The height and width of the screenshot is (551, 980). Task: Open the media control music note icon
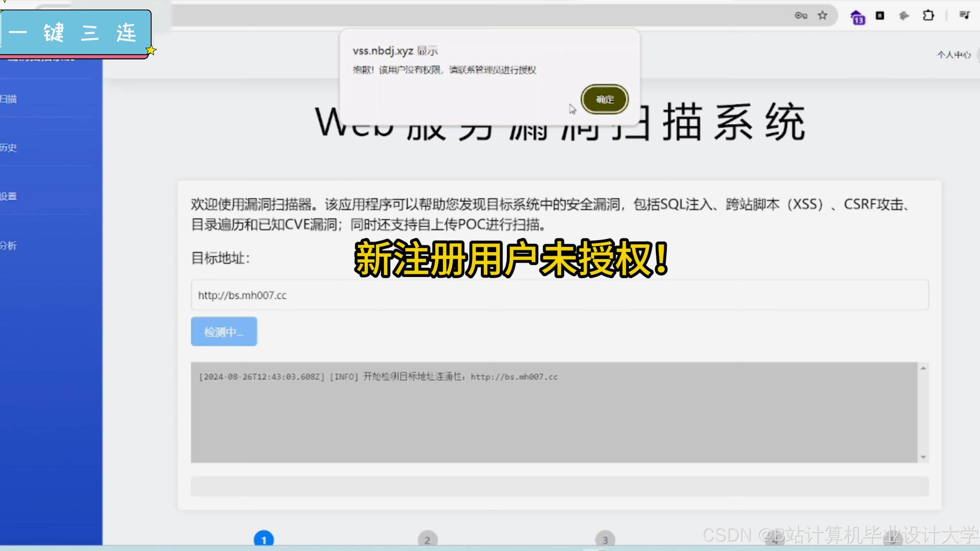964,15
